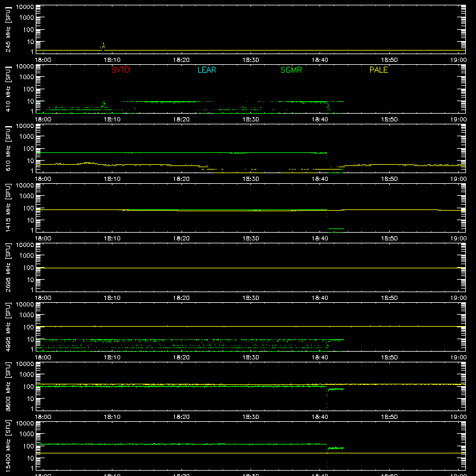Click the 19:00 tick label below 245 MHz plot
This screenshot has height=476, width=476.
458,60
